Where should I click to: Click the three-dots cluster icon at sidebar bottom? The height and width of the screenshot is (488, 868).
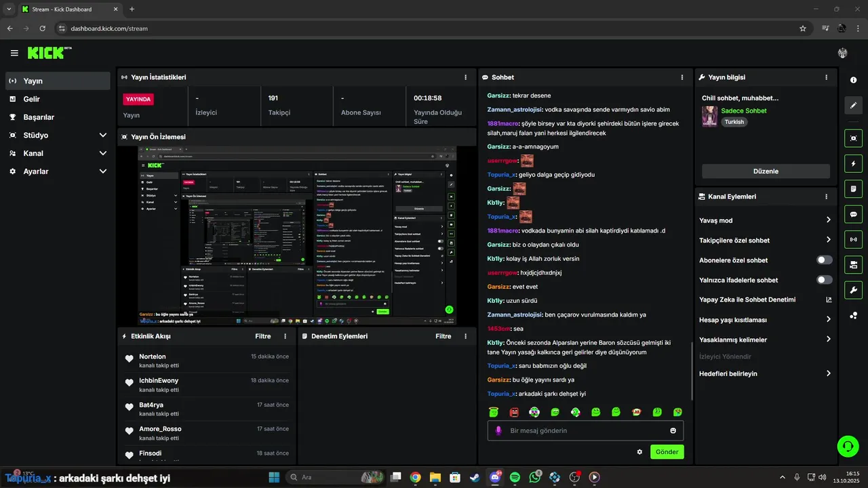tap(853, 315)
